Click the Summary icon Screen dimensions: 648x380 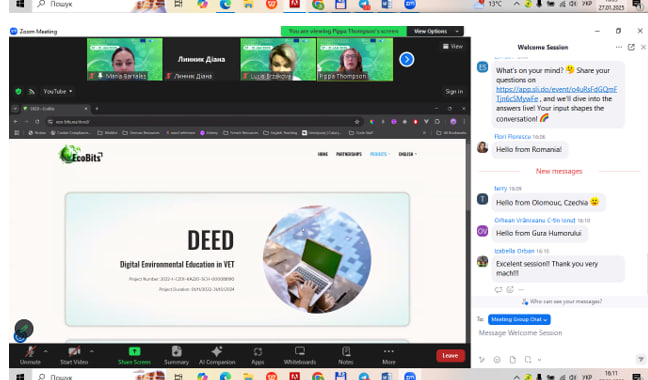click(176, 356)
